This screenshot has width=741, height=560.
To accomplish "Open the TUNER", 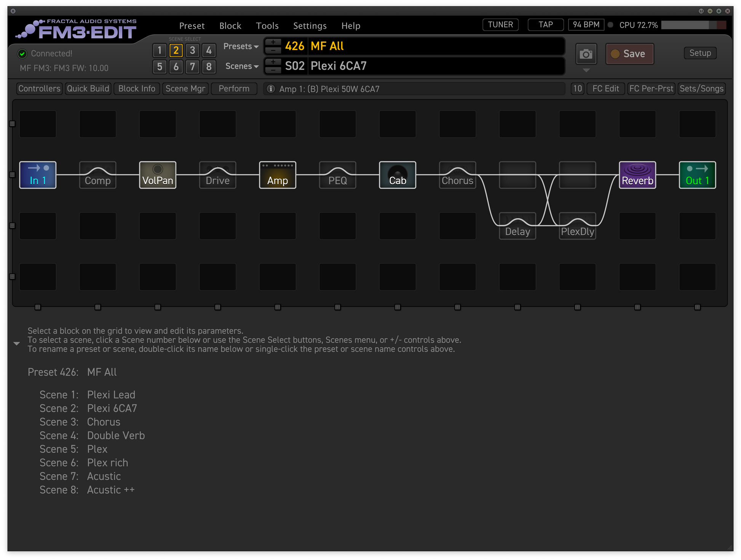I will click(500, 25).
